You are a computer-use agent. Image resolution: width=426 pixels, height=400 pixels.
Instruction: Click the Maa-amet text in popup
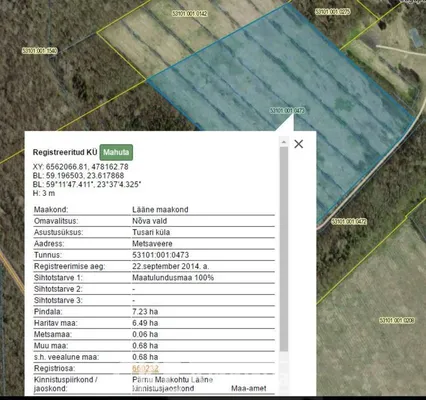tap(249, 388)
